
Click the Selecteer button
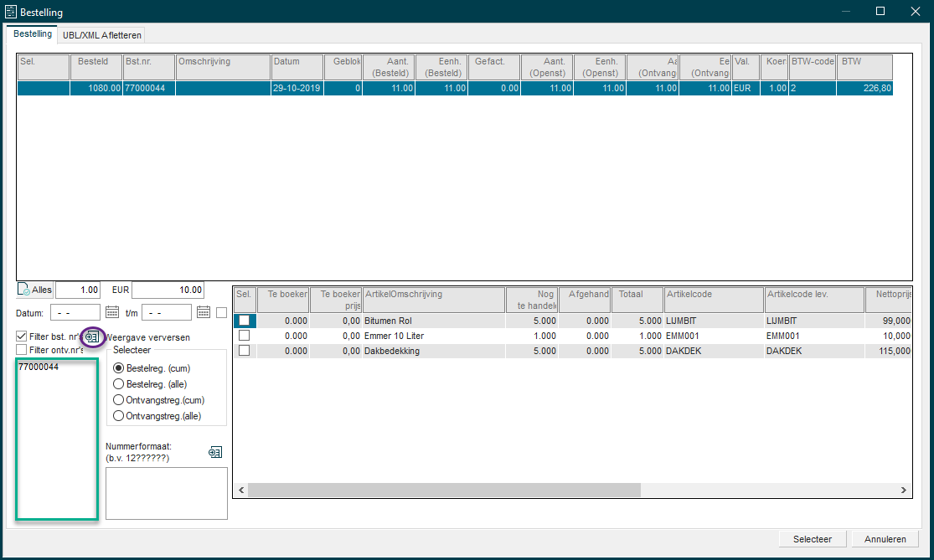[x=813, y=539]
